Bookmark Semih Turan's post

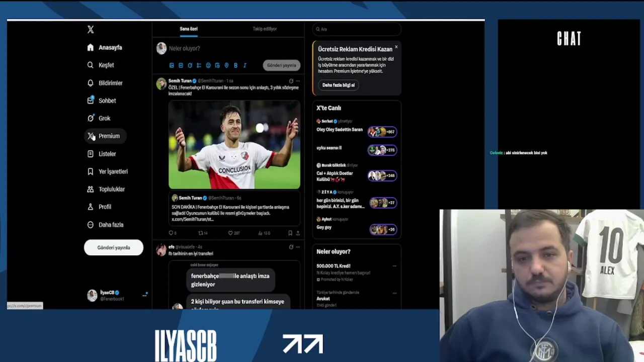[290, 233]
